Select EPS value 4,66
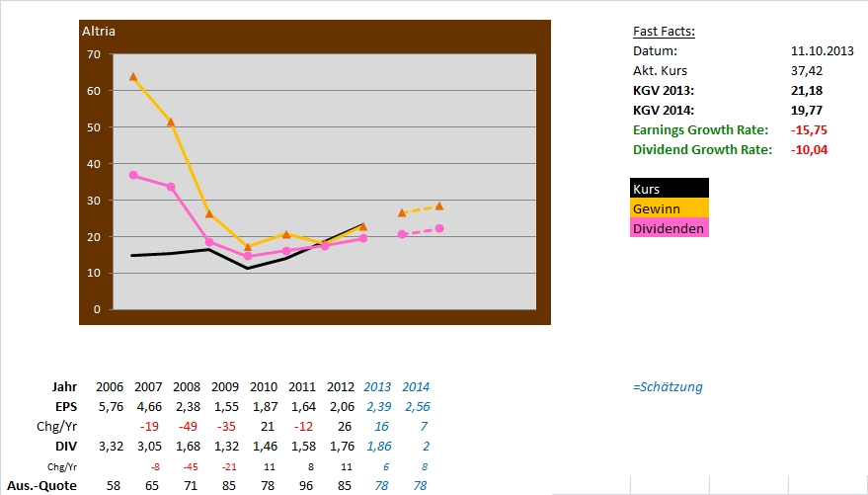This screenshot has height=495, width=868. [x=149, y=406]
